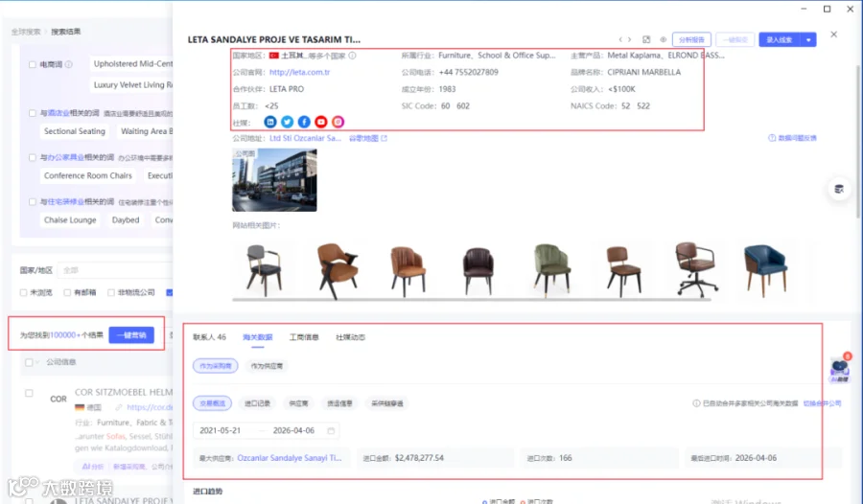Screen dimensions: 863x504
Task: Open the Instagram social media icon
Action: pyautogui.click(x=338, y=122)
